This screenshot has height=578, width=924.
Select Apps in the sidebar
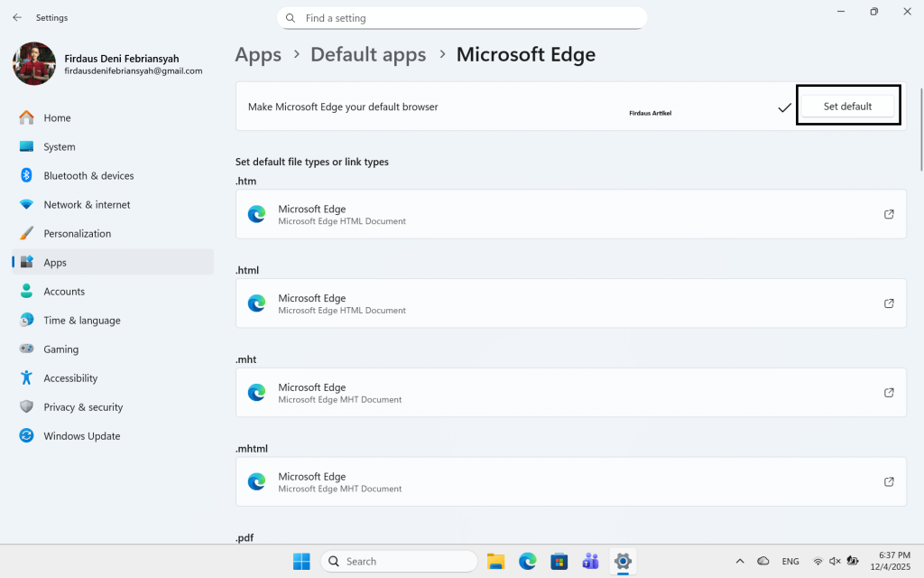113,263
